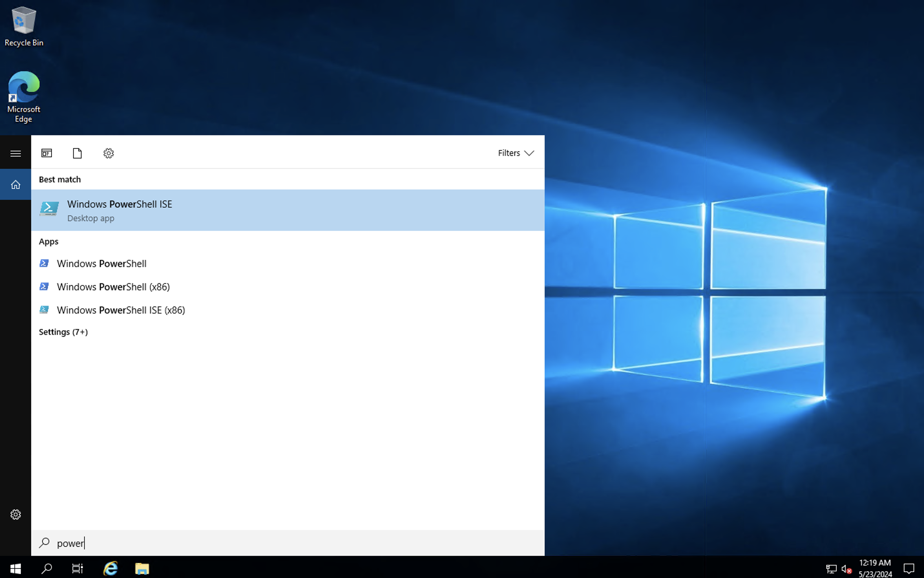Image resolution: width=924 pixels, height=578 pixels.
Task: Click the clock in the system tray
Action: coord(874,568)
